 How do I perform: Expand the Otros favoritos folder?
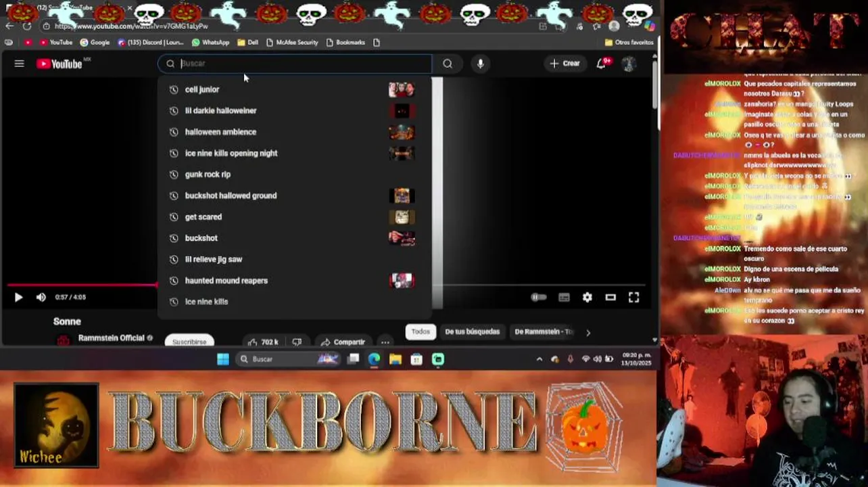point(629,42)
